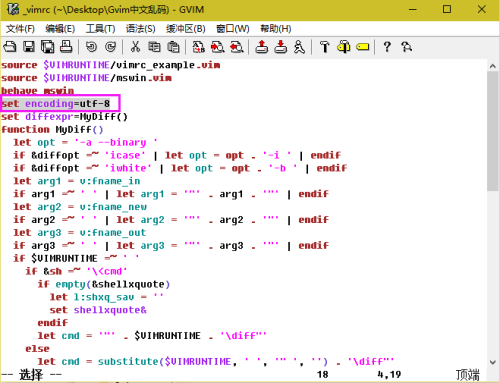Image resolution: width=500 pixels, height=383 pixels.
Task: Click the text '&shellxquote'
Action: click(x=128, y=284)
